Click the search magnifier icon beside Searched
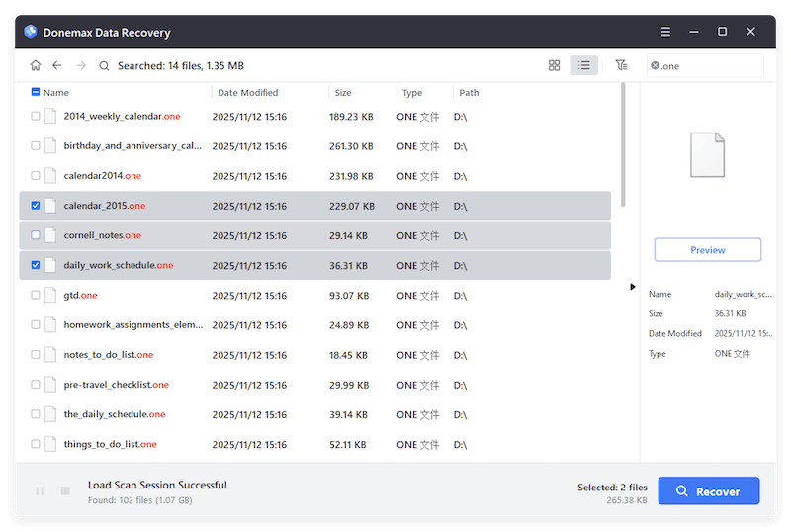The width and height of the screenshot is (791, 532). [104, 66]
